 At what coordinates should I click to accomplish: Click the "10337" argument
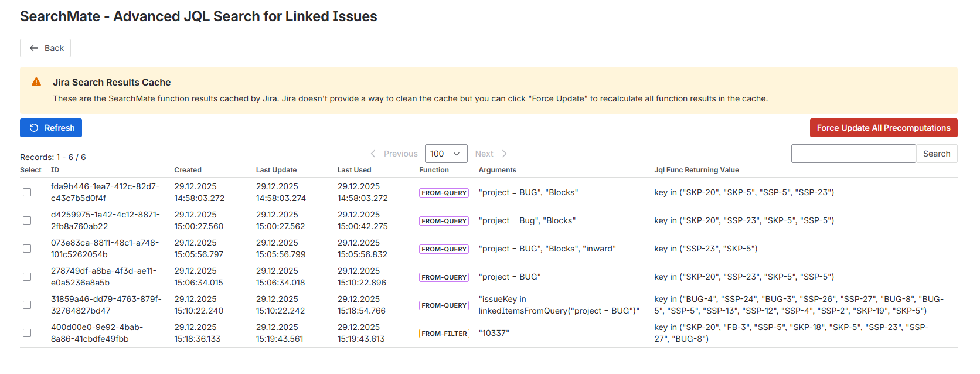(x=494, y=333)
